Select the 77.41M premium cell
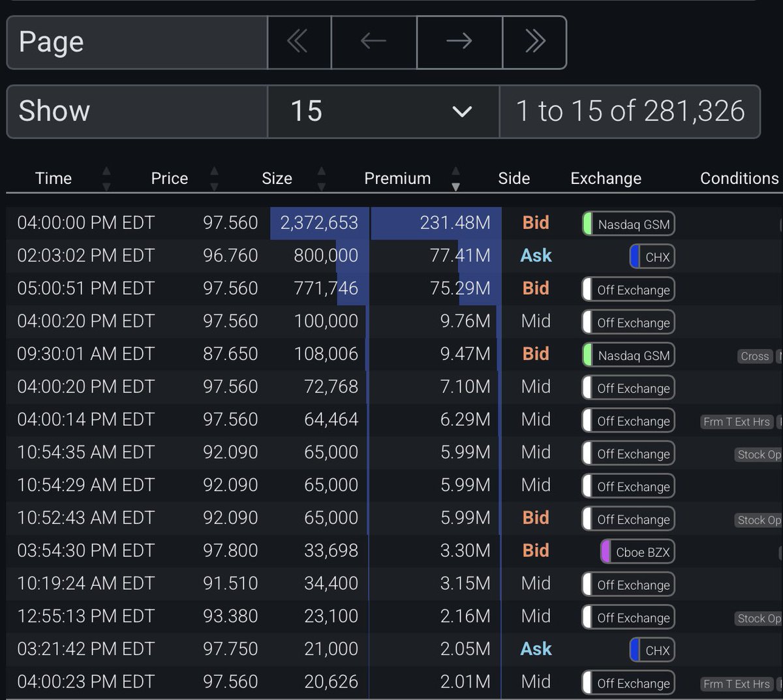The height and width of the screenshot is (700, 783). point(460,256)
